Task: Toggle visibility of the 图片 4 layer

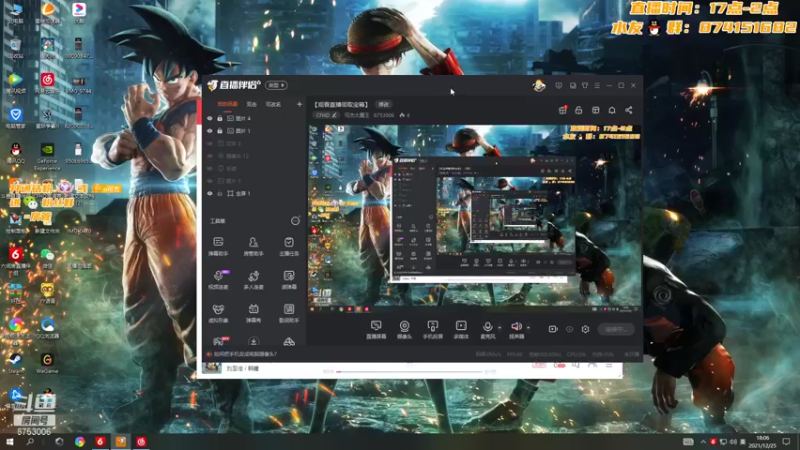Action: [210, 118]
